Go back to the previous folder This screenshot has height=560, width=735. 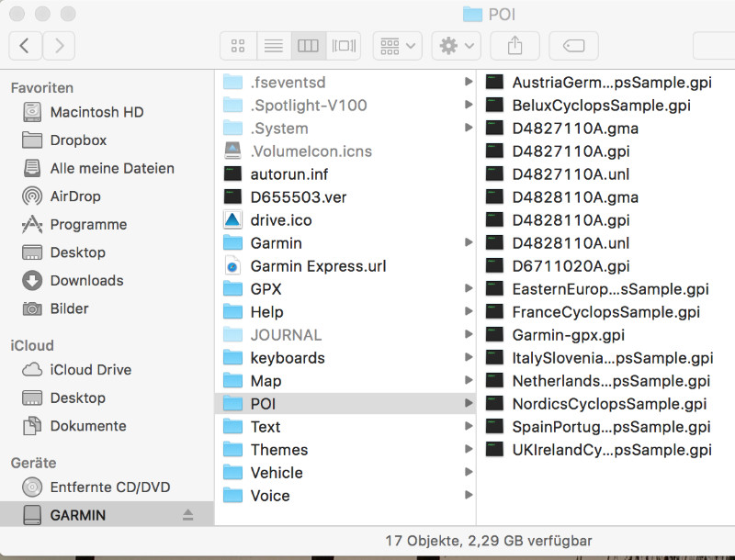(26, 45)
